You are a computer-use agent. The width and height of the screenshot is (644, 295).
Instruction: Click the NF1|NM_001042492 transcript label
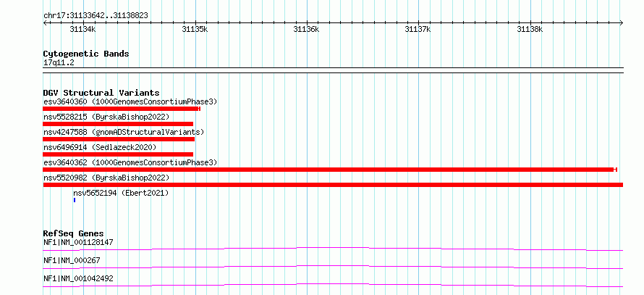(x=78, y=278)
